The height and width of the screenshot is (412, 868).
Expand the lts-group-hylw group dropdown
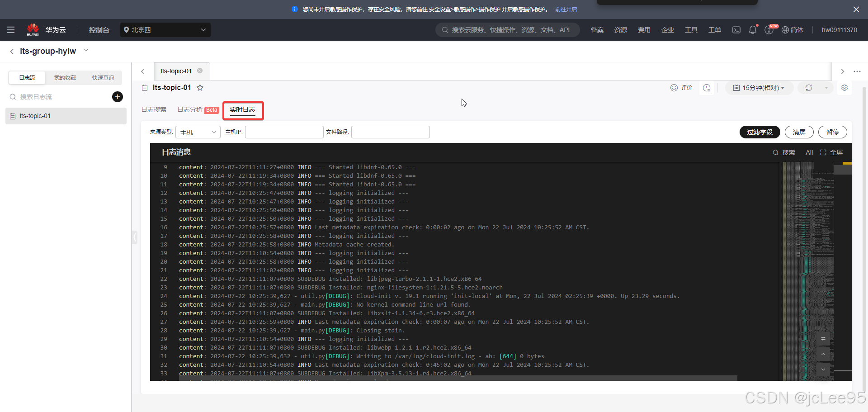(x=86, y=51)
